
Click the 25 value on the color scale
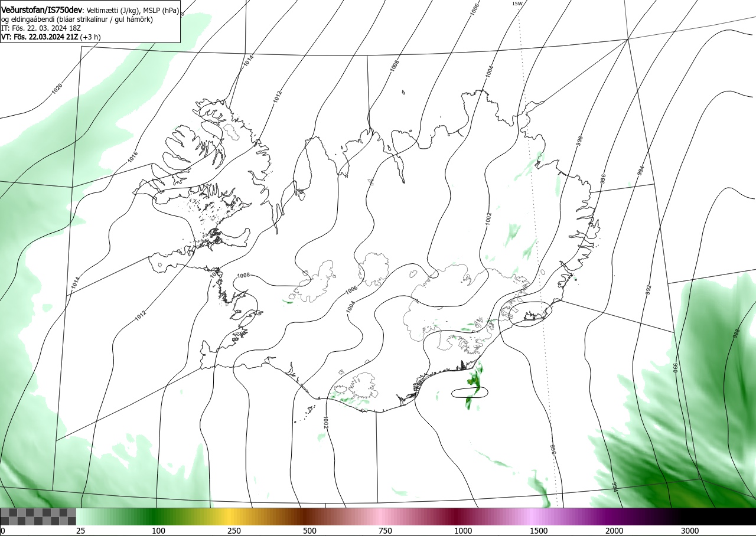(x=80, y=531)
